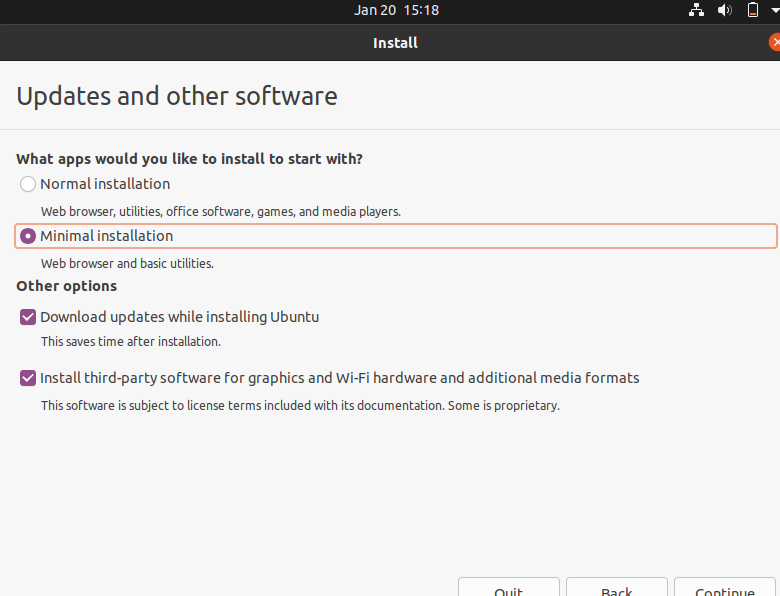780x596 pixels.
Task: Click 'This saves time after installation' text
Action: (130, 342)
